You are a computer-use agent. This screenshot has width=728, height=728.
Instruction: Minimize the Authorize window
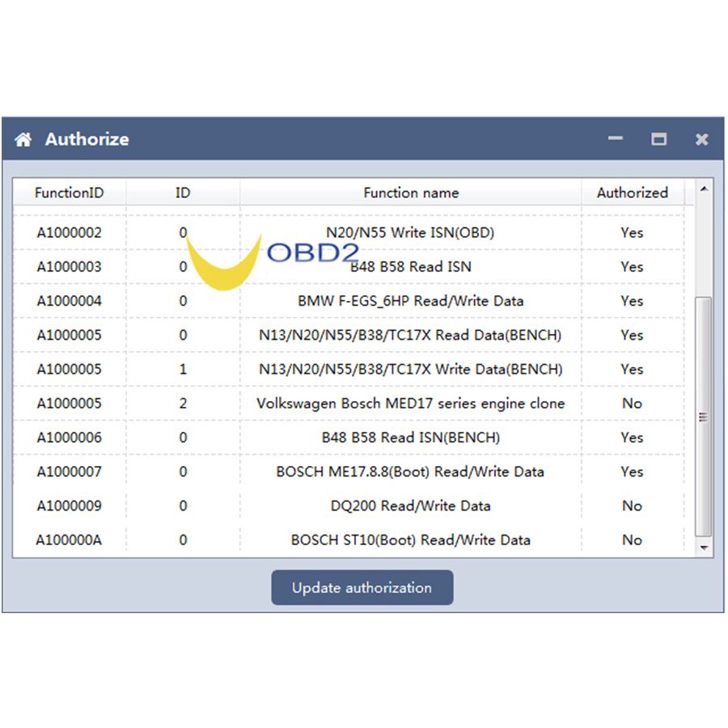tap(616, 139)
